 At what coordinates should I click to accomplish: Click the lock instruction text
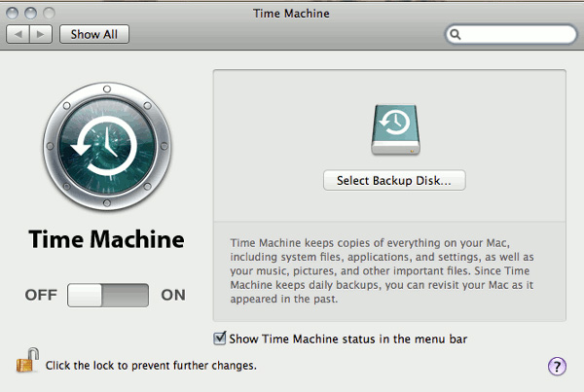(151, 366)
